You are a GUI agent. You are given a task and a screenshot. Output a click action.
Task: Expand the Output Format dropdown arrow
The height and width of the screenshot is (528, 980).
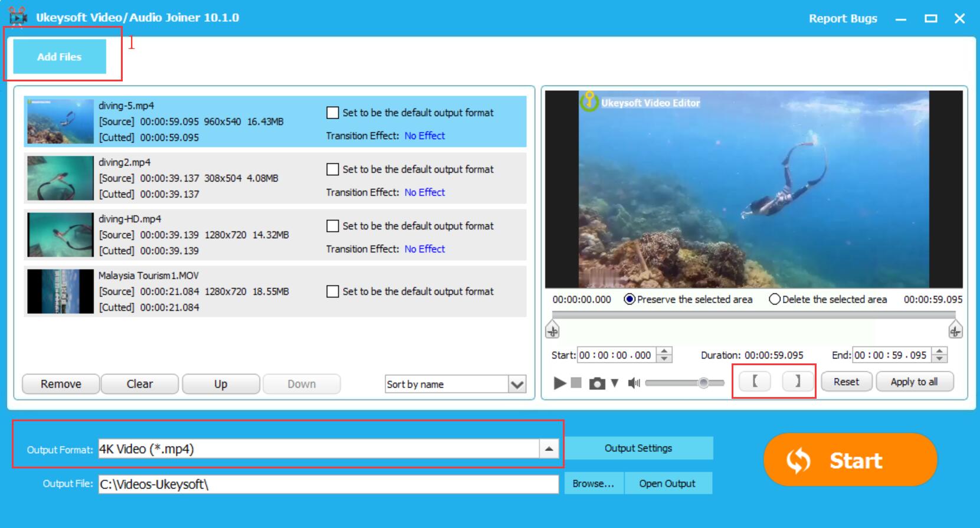pyautogui.click(x=549, y=449)
